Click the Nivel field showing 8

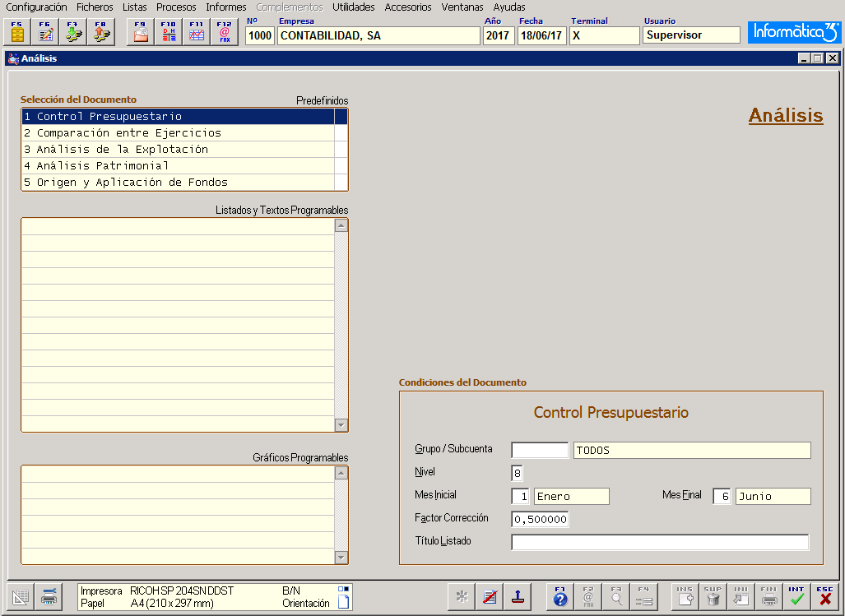point(517,473)
